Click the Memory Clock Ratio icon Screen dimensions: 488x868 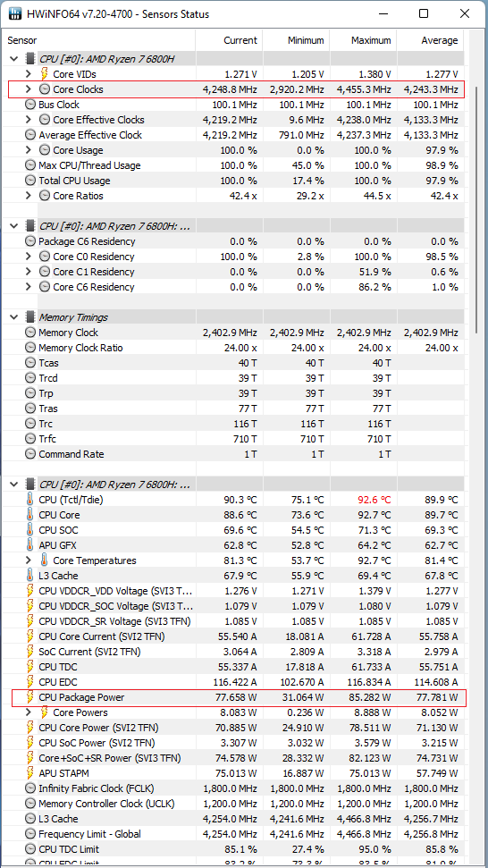coord(30,348)
